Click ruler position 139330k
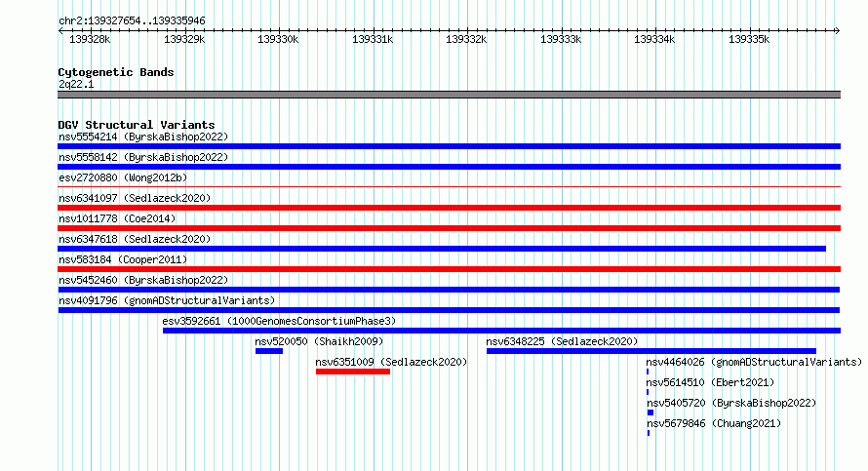This screenshot has width=868, height=471. coord(278,39)
